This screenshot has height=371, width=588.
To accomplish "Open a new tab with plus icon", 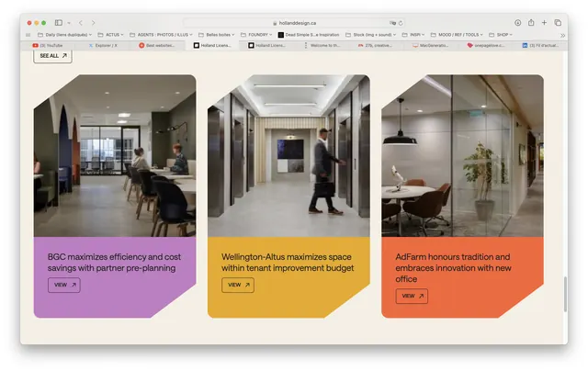I will (x=544, y=23).
